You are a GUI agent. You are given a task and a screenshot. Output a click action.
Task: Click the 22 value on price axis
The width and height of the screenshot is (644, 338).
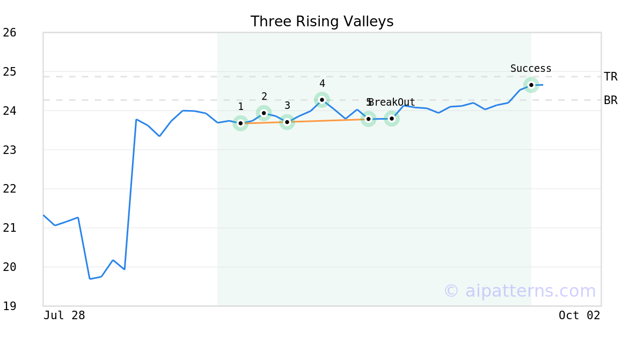(x=10, y=189)
